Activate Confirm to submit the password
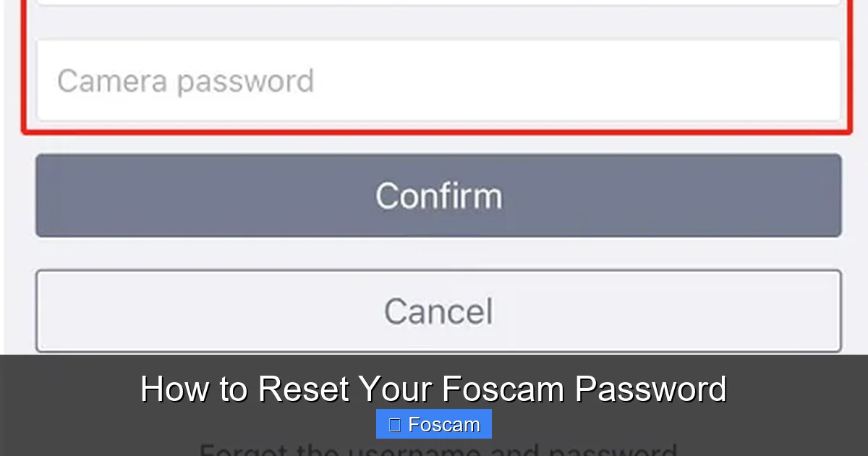868x456 pixels. click(x=438, y=195)
